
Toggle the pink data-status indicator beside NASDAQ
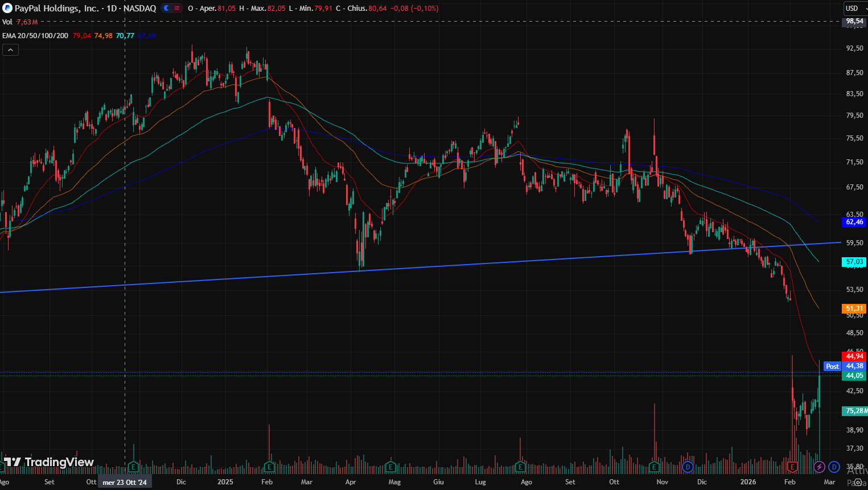177,9
